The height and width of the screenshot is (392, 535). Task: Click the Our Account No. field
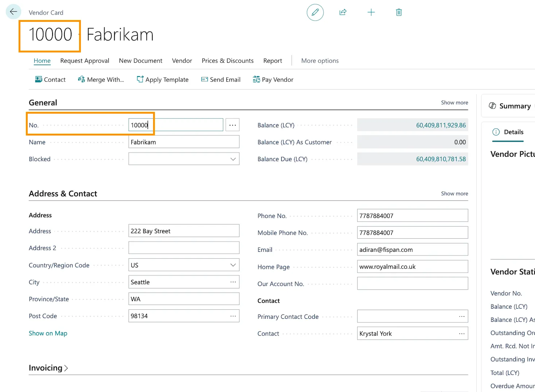click(413, 283)
